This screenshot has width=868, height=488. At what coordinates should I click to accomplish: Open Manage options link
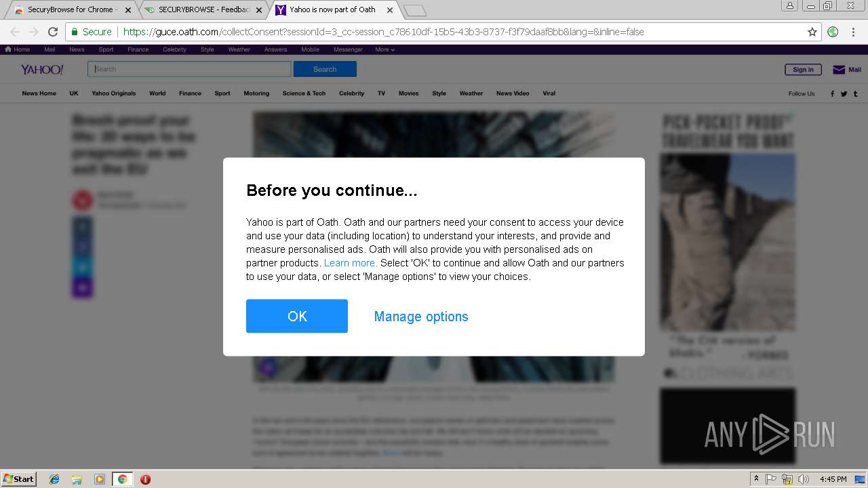click(421, 317)
